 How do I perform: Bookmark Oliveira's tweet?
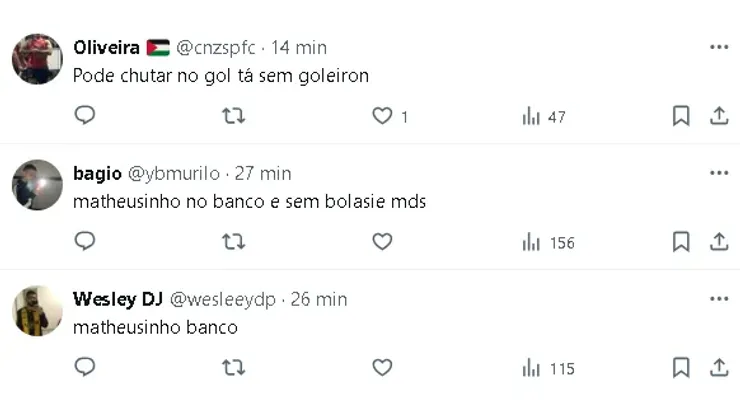(x=681, y=116)
